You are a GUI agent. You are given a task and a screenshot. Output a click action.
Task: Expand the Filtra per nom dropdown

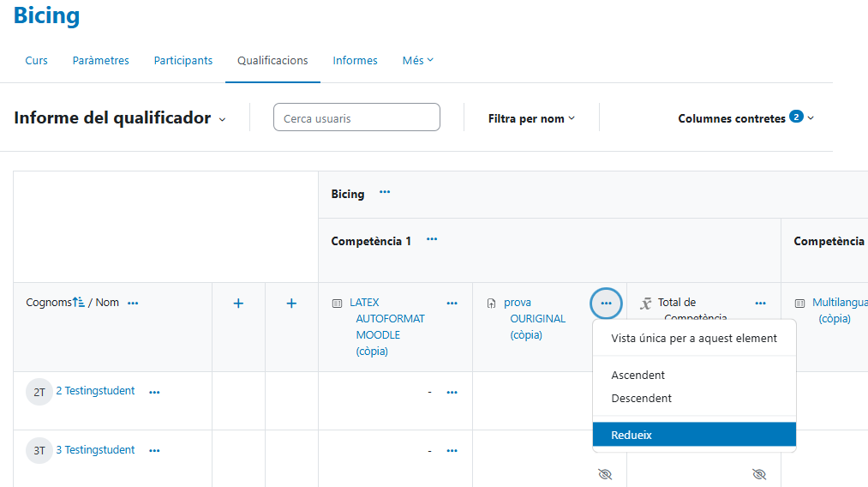[x=531, y=118]
